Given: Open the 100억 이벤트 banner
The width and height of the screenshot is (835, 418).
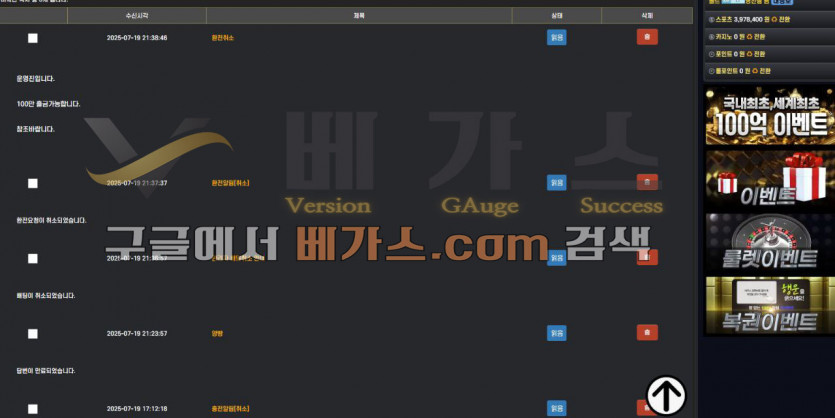Looking at the screenshot, I should point(770,116).
